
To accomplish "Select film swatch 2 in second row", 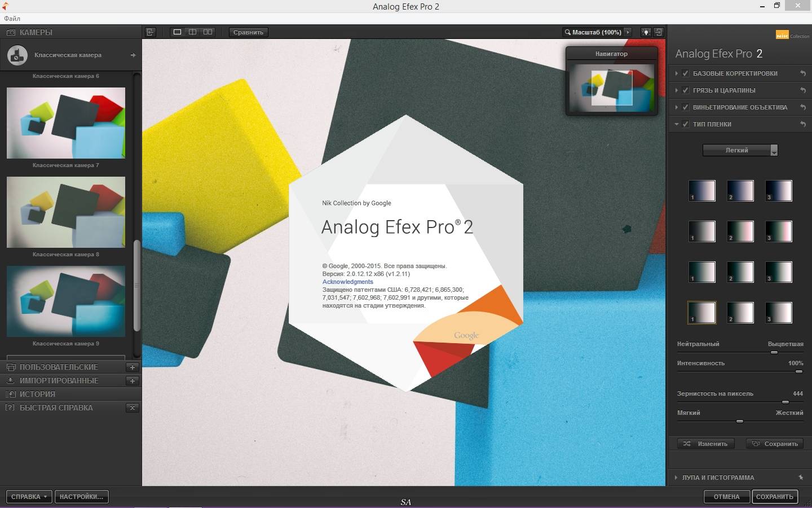I will pyautogui.click(x=740, y=231).
